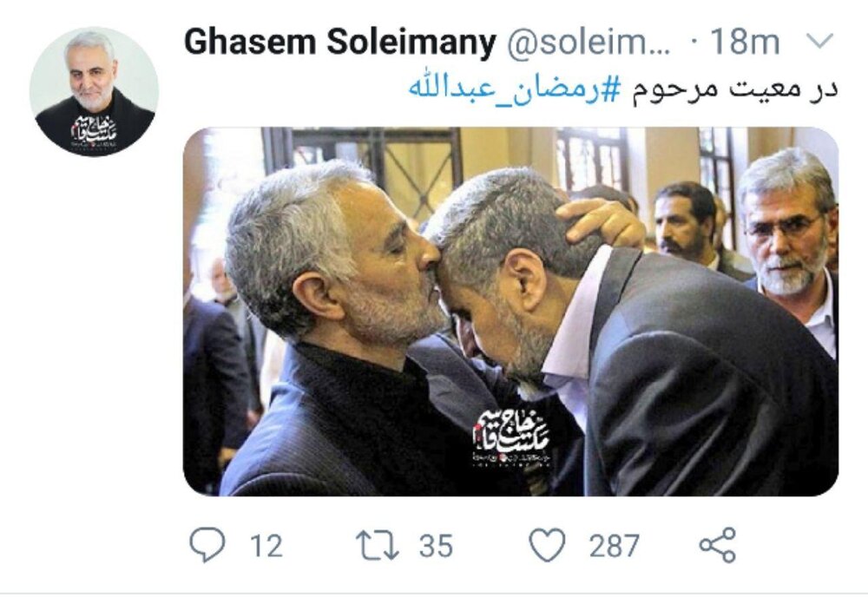Screen dimensions: 868x598
Task: Open the share icon for the tweet
Action: pos(718,545)
